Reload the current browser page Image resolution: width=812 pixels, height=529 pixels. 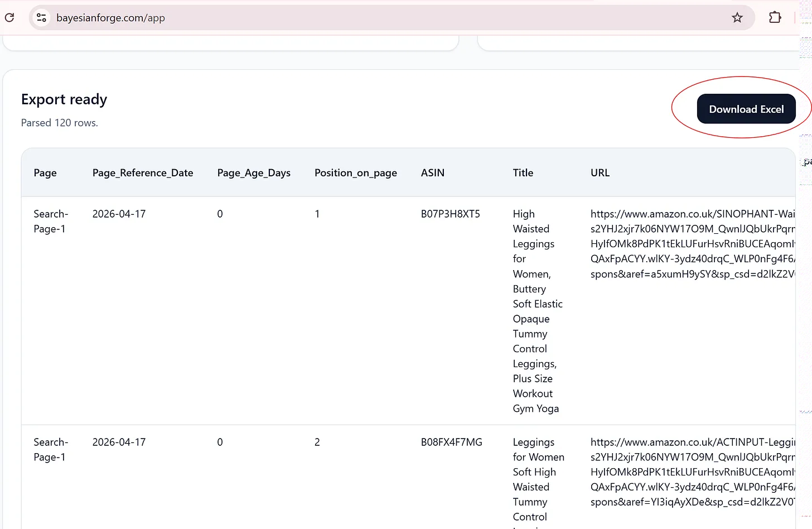[9, 18]
